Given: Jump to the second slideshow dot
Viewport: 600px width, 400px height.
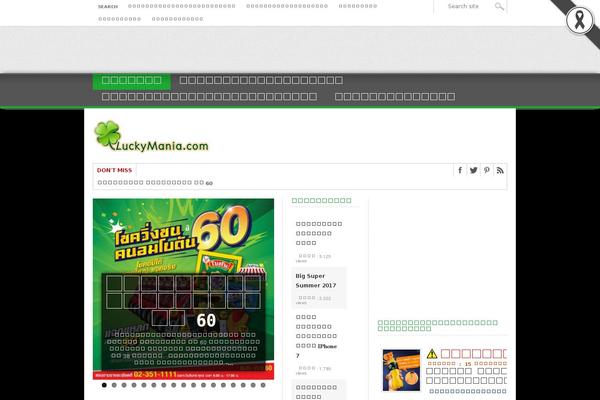Looking at the screenshot, I should click(x=114, y=385).
